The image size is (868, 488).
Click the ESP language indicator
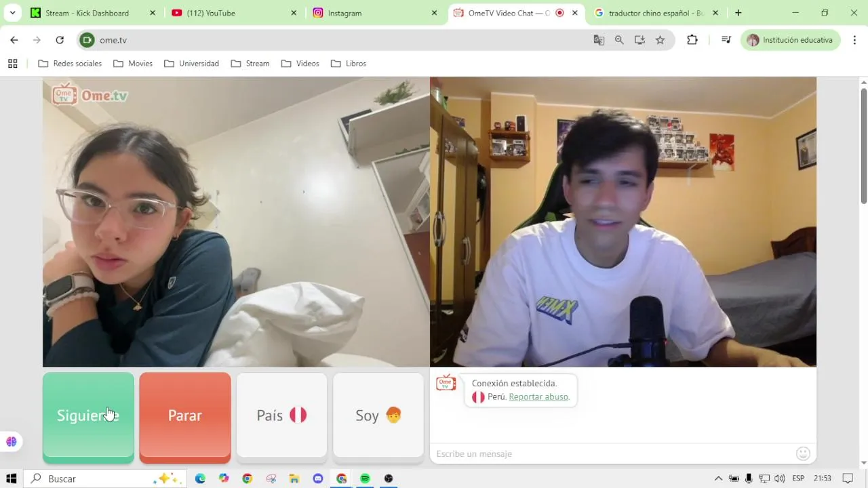pyautogui.click(x=798, y=479)
